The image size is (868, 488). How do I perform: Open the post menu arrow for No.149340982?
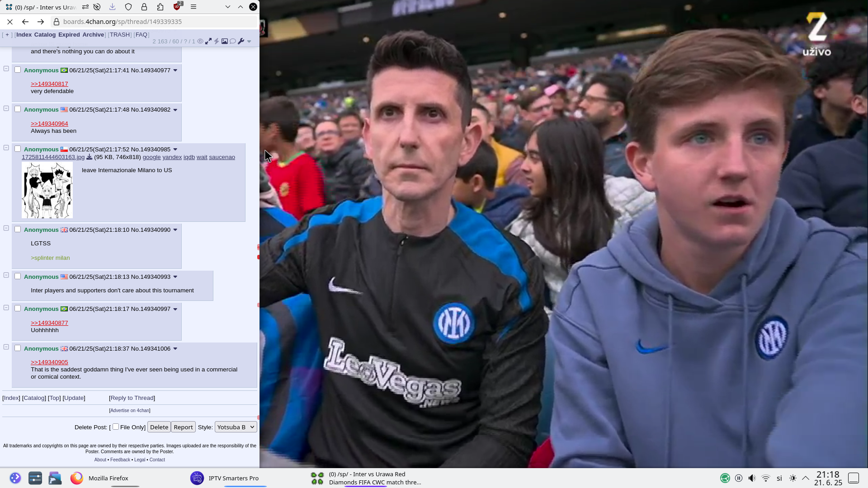(175, 110)
